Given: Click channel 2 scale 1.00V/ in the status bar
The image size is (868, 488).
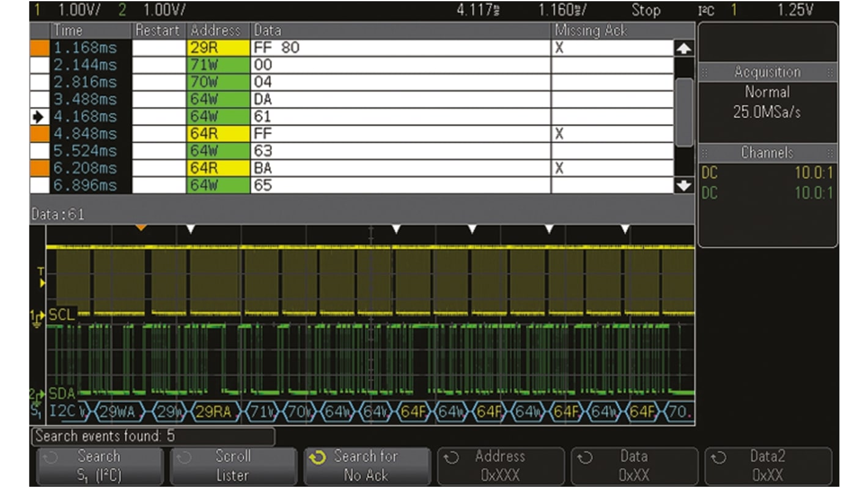Looking at the screenshot, I should (165, 10).
